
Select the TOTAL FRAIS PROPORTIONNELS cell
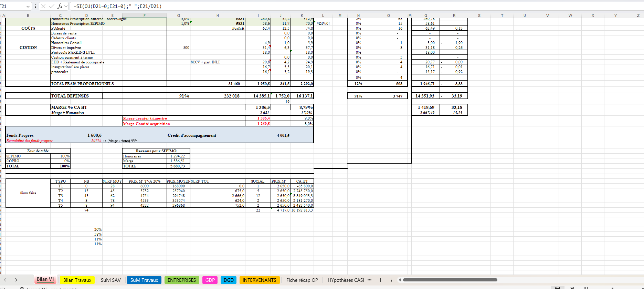point(82,84)
